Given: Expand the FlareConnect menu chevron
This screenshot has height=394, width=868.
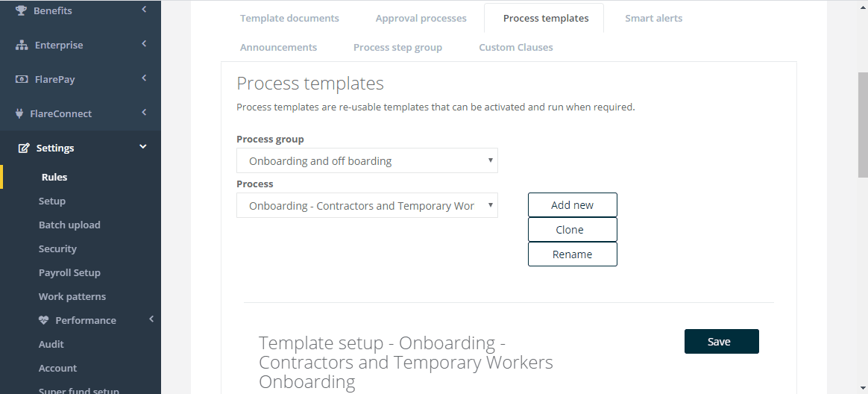Looking at the screenshot, I should [144, 113].
